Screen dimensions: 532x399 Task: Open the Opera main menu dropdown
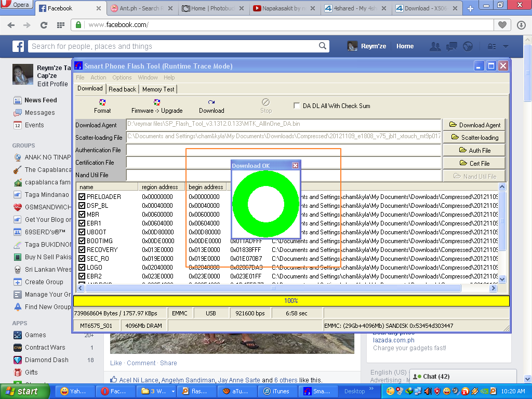[x=17, y=5]
